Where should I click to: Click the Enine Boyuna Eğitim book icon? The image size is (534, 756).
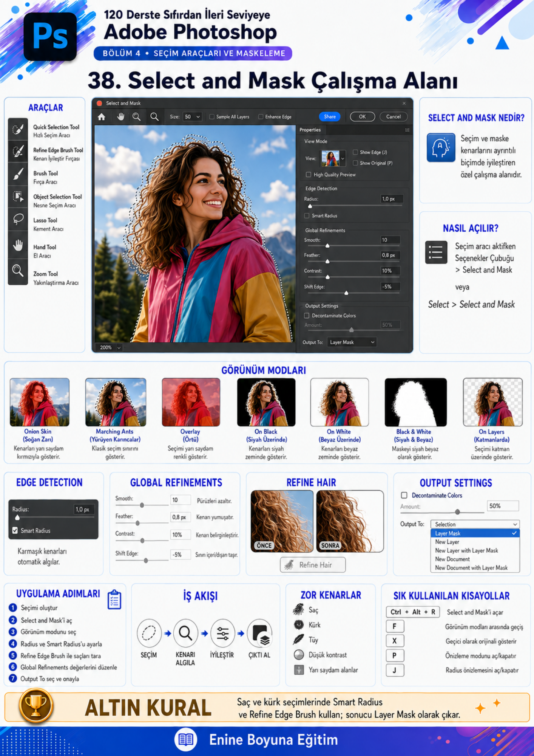[186, 739]
